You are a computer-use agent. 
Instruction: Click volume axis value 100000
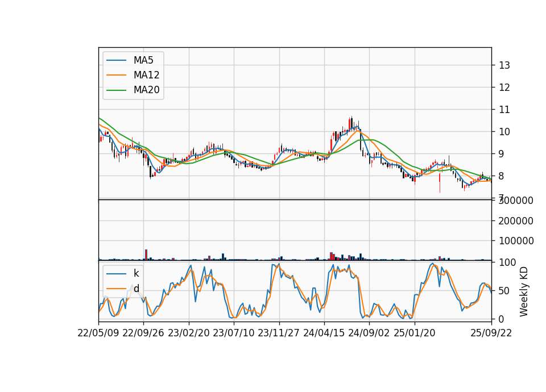[x=516, y=241]
